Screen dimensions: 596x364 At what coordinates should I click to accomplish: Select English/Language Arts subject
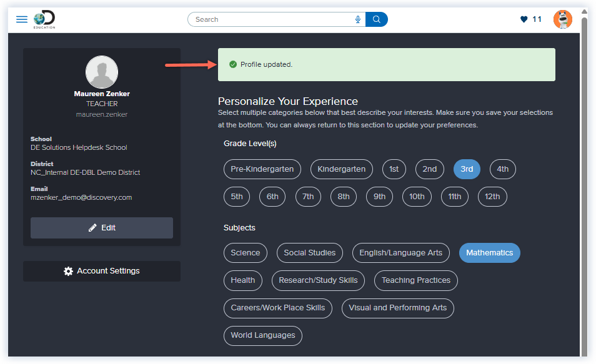[x=400, y=253]
